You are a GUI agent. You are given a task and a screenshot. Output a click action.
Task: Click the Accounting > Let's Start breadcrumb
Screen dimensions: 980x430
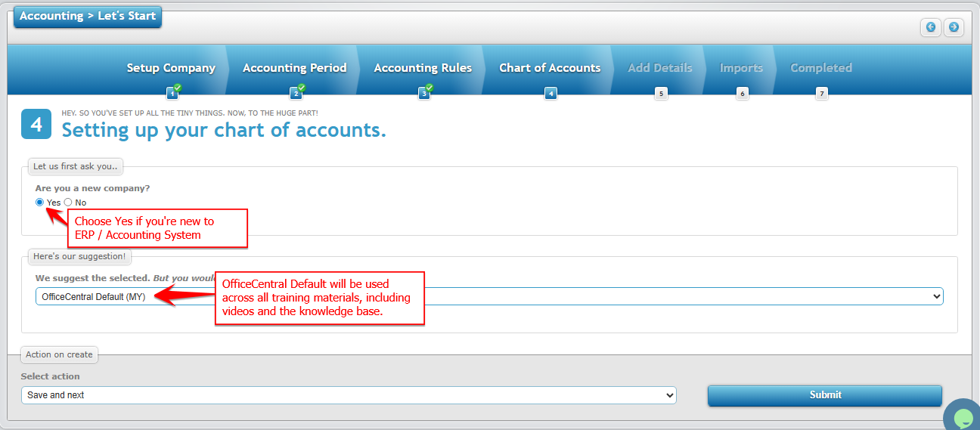(x=87, y=16)
